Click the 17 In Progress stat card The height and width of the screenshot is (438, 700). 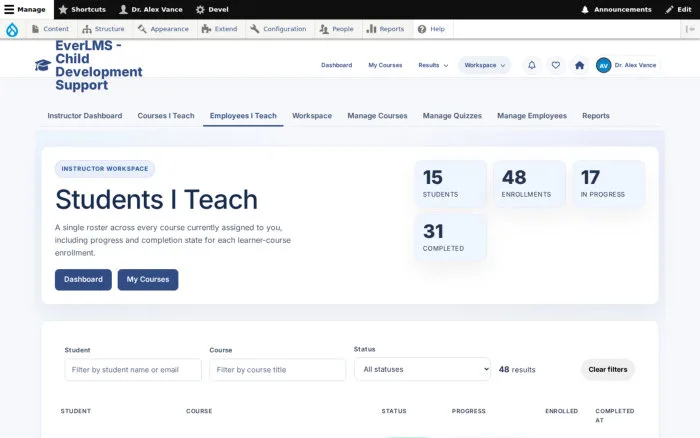tap(608, 184)
